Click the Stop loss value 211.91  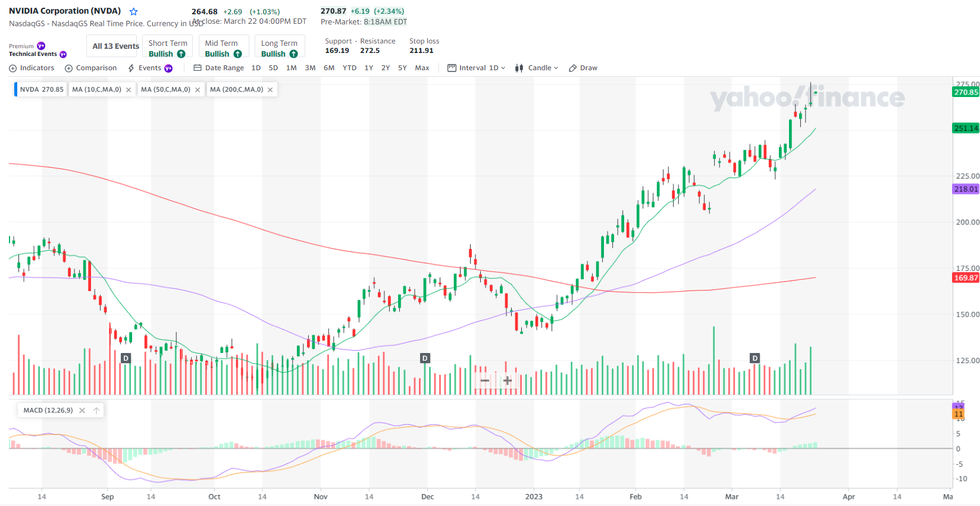(421, 51)
